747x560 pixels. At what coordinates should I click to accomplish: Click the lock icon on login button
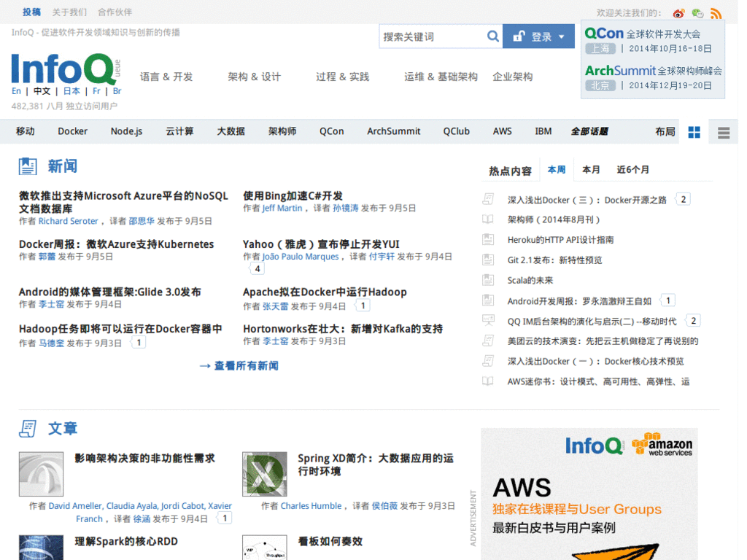tap(519, 36)
